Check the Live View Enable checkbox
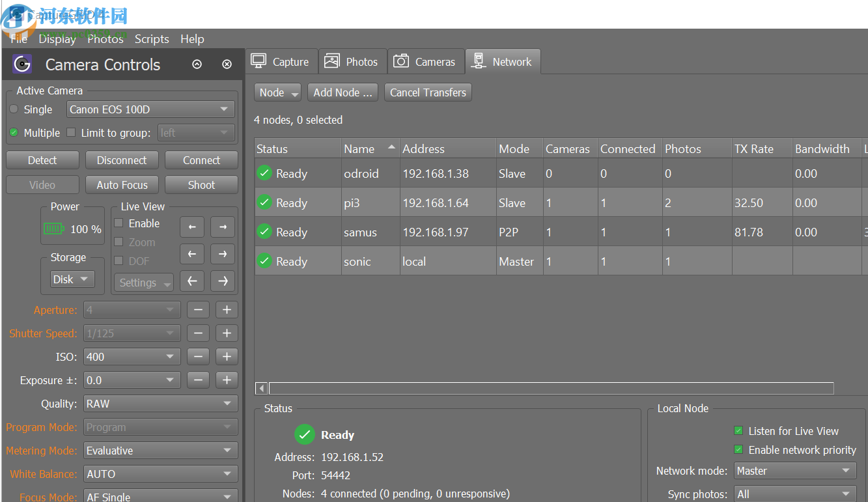868x502 pixels. tap(119, 223)
